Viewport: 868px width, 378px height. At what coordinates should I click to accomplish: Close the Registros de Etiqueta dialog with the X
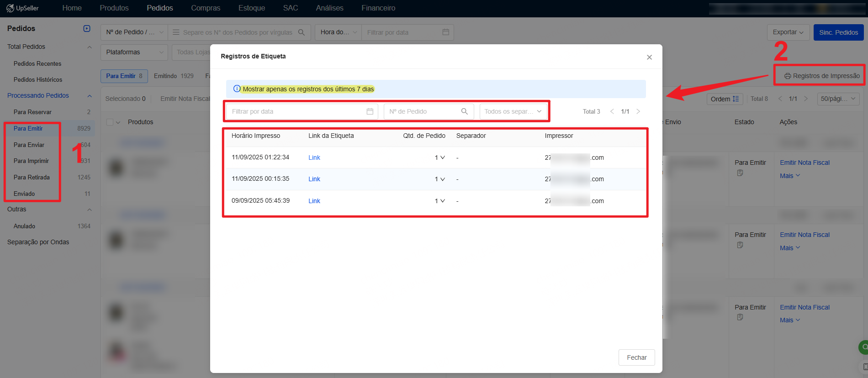coord(649,57)
